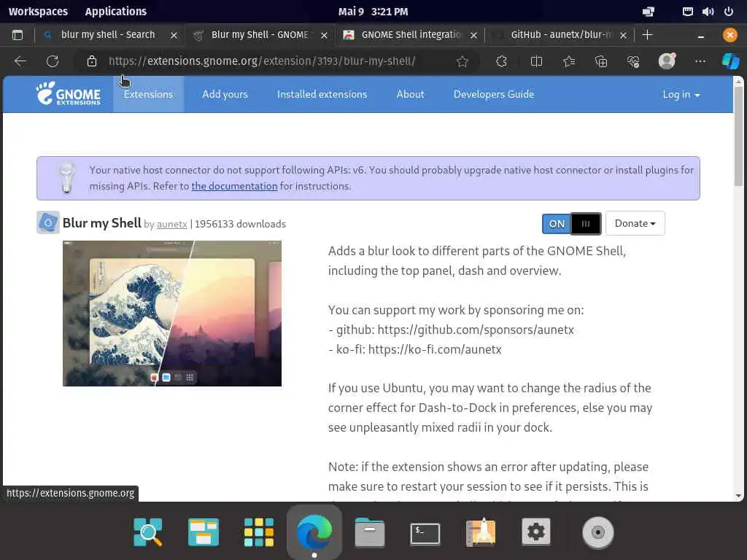Toggle the split screen icon
Screen dimensions: 747x560
click(x=536, y=61)
